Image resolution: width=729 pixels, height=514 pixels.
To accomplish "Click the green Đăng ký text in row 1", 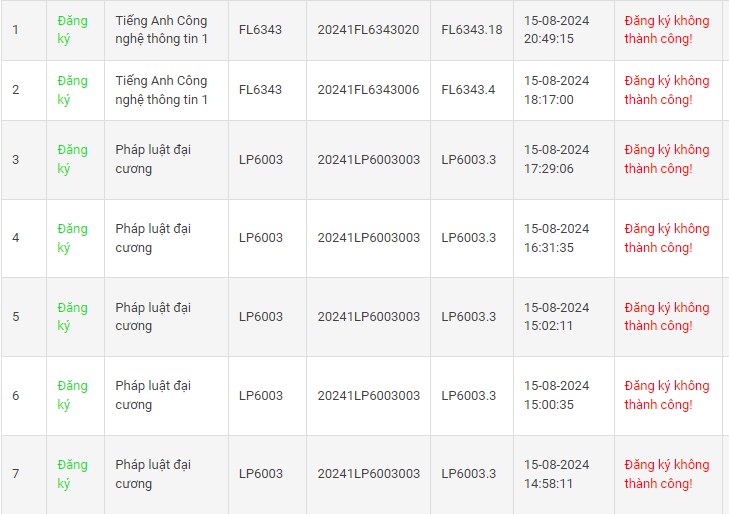I will point(72,29).
